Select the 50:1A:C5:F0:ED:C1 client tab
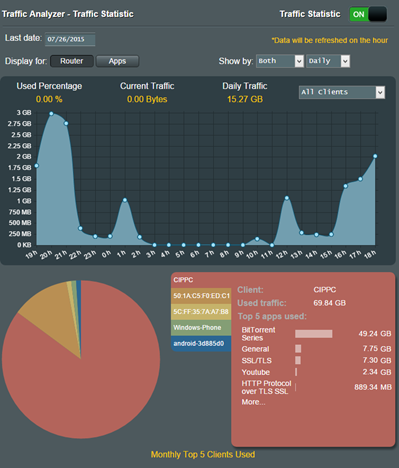This screenshot has width=399, height=468. point(201,296)
